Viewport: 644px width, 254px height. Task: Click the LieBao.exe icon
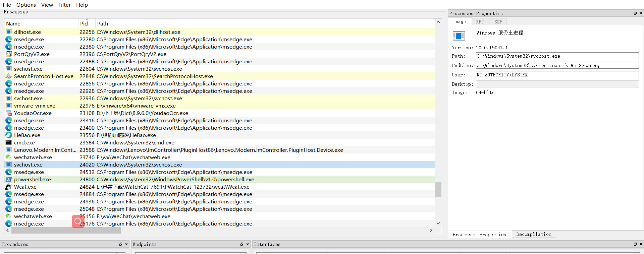9,135
